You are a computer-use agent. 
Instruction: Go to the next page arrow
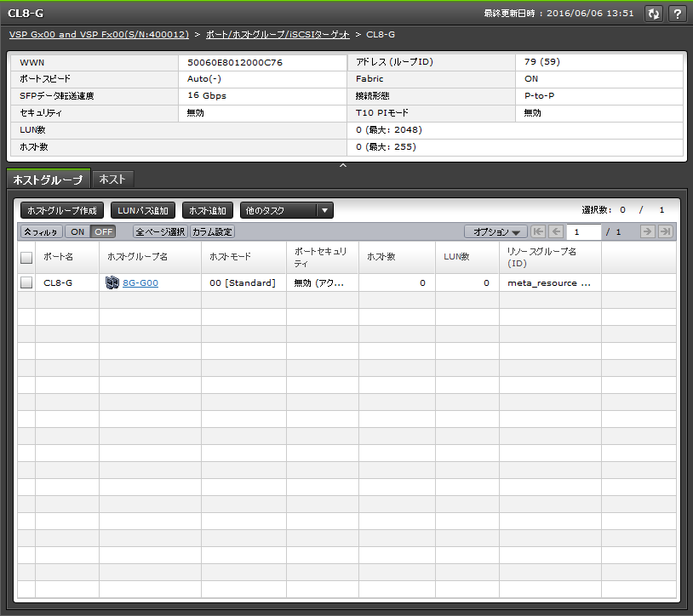(647, 231)
